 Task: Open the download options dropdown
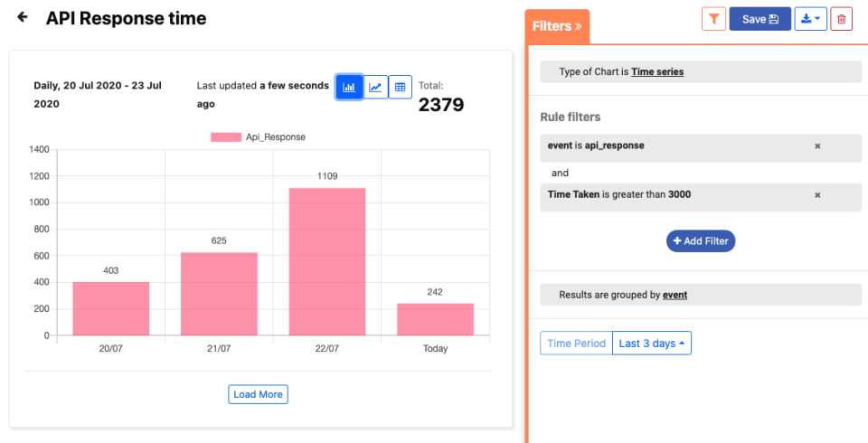810,18
